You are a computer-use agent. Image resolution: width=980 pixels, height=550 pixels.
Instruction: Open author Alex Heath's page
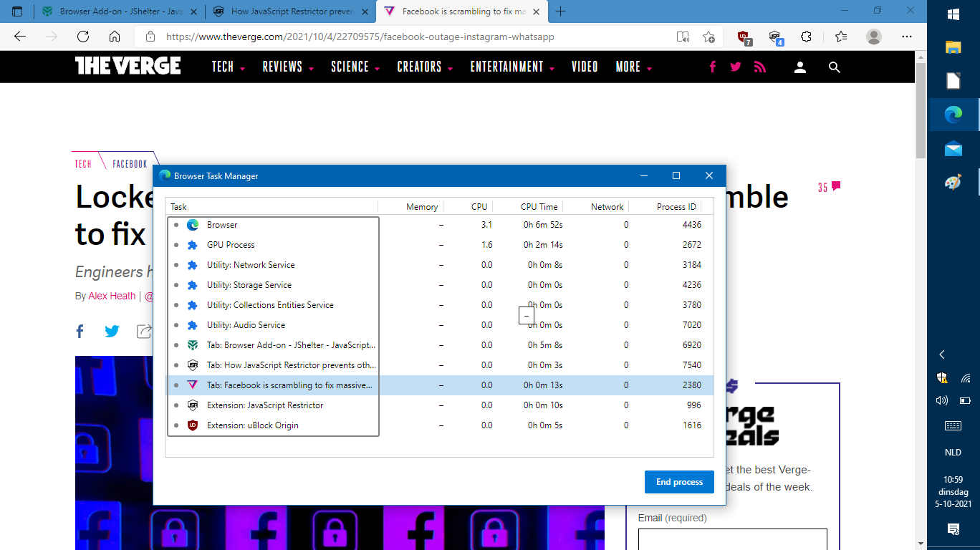click(112, 296)
